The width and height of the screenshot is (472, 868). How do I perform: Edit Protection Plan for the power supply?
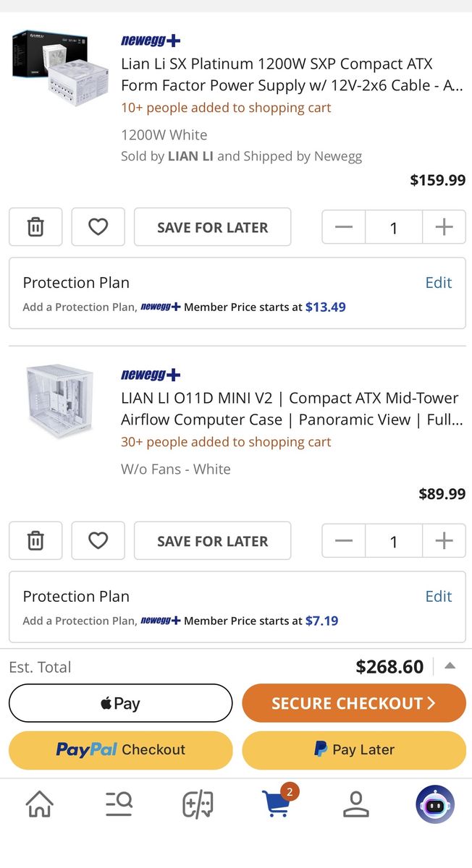[438, 283]
